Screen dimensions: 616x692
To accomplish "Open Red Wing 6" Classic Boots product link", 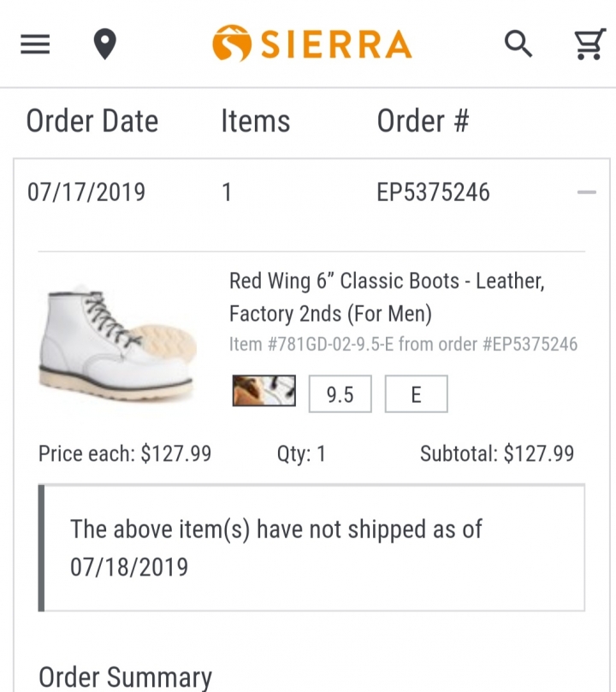I will tap(387, 297).
